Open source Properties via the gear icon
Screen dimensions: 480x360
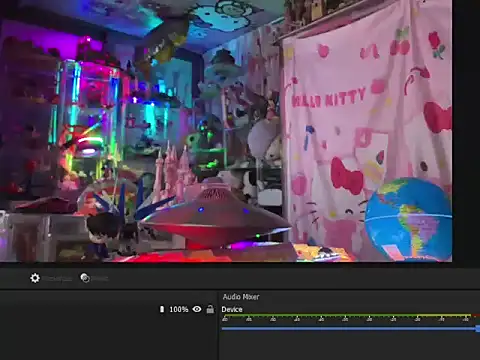coord(35,278)
